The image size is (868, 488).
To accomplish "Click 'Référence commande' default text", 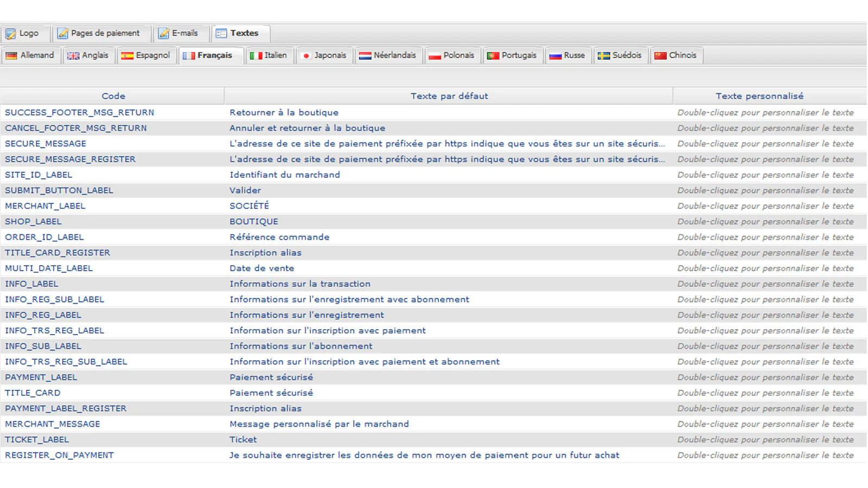I will [x=279, y=237].
